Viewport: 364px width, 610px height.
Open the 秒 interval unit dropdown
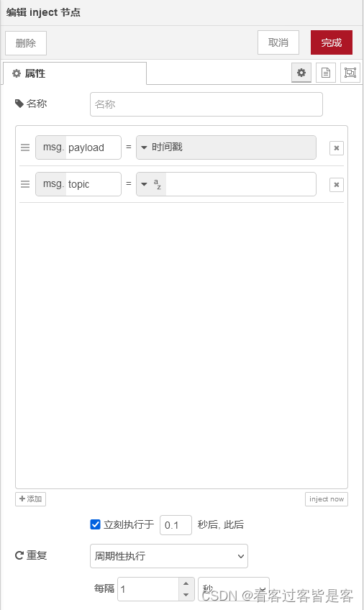[234, 589]
